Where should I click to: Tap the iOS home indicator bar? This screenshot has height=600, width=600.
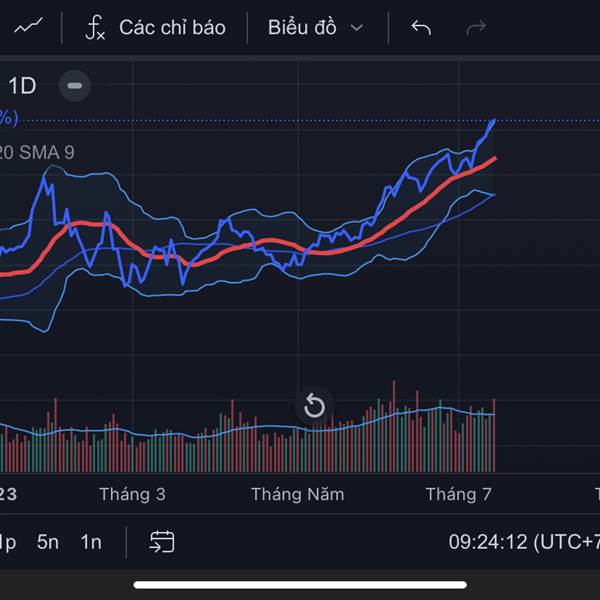tap(300, 584)
